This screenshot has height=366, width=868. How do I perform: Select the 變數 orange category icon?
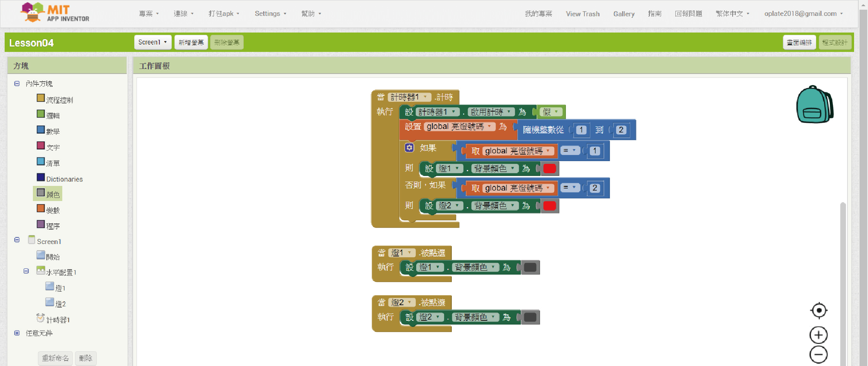tap(41, 209)
